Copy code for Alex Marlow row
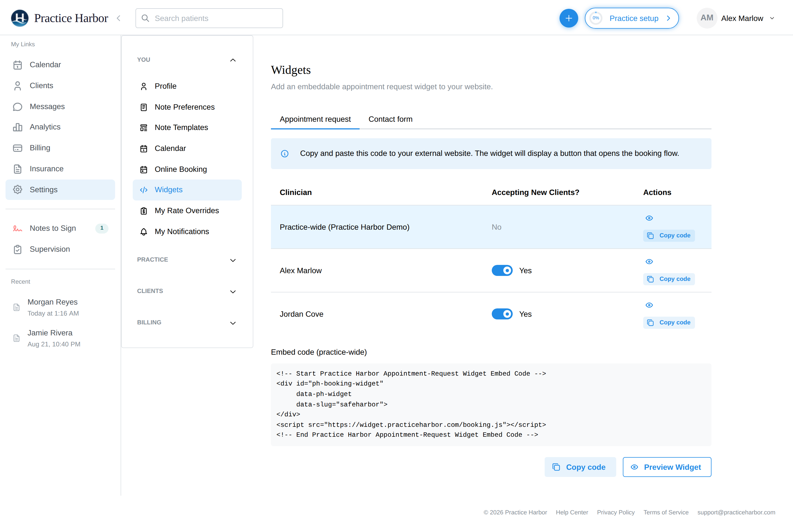 [669, 279]
